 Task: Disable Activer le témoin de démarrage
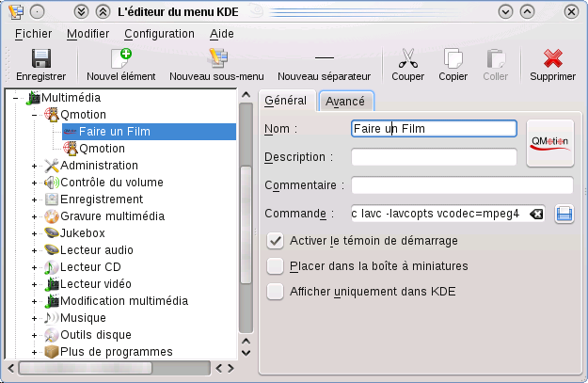276,241
